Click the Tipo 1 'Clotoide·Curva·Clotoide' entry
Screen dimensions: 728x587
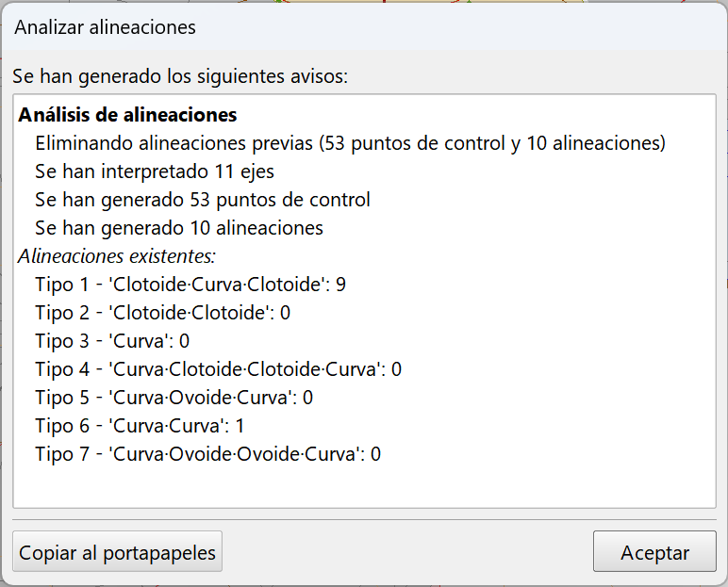coord(190,284)
